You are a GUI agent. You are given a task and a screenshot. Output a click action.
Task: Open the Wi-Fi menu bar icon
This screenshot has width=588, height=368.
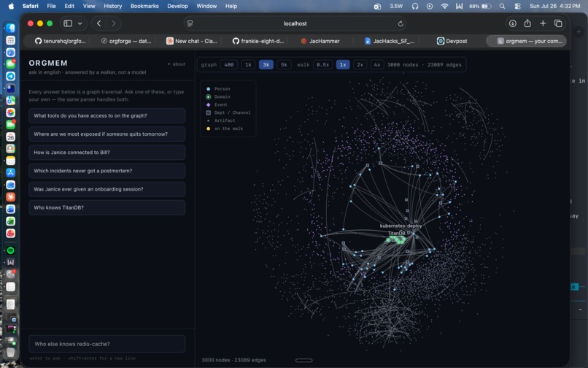point(444,6)
